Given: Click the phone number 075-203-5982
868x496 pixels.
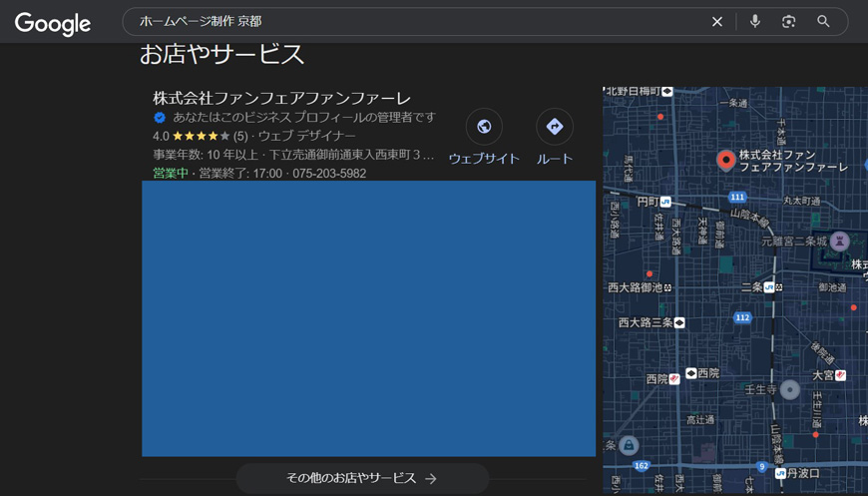Looking at the screenshot, I should click(x=329, y=174).
